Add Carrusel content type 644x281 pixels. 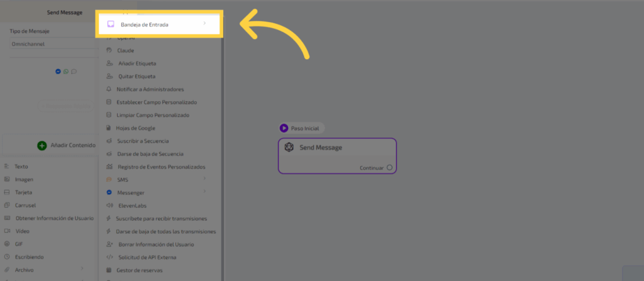point(25,206)
